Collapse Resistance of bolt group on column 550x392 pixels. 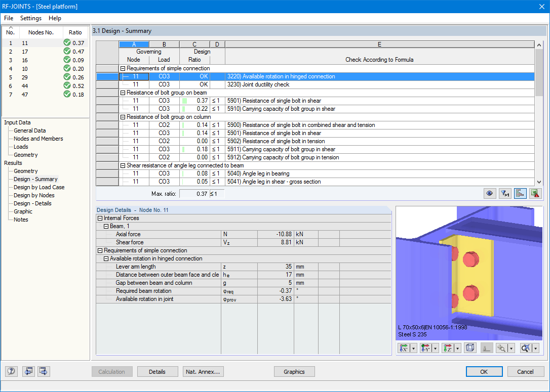pyautogui.click(x=122, y=117)
